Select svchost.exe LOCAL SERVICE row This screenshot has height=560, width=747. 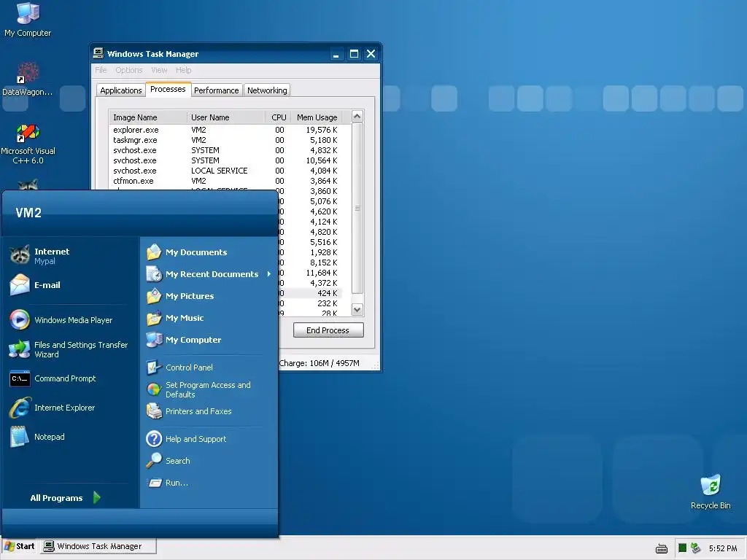225,171
